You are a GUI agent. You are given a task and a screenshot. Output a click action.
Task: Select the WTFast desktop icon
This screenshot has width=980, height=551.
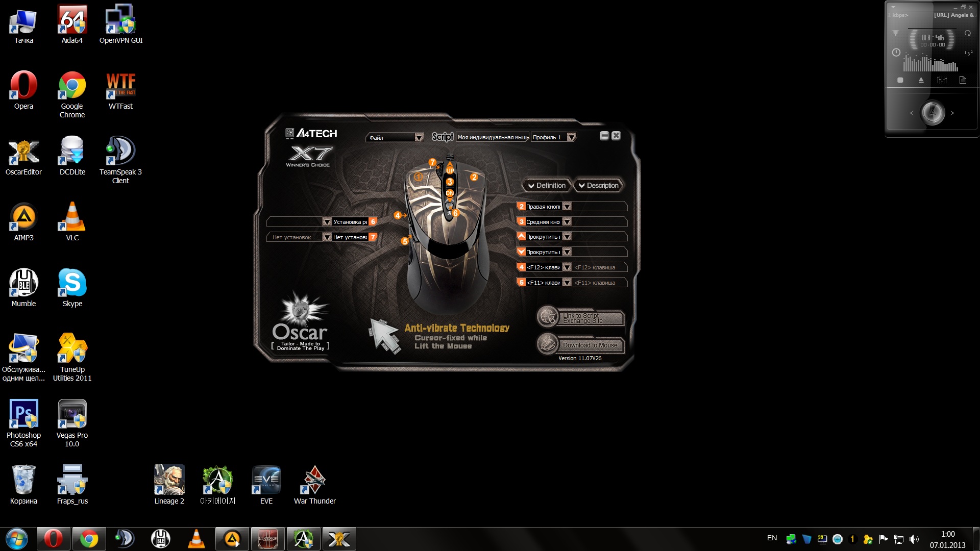(x=121, y=90)
